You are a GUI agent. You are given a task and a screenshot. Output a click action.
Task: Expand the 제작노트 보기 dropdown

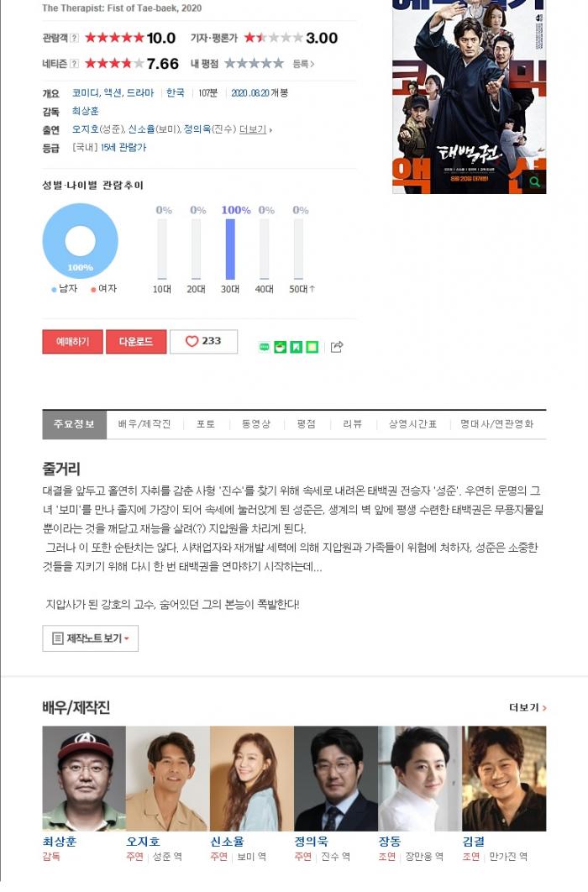(91, 638)
